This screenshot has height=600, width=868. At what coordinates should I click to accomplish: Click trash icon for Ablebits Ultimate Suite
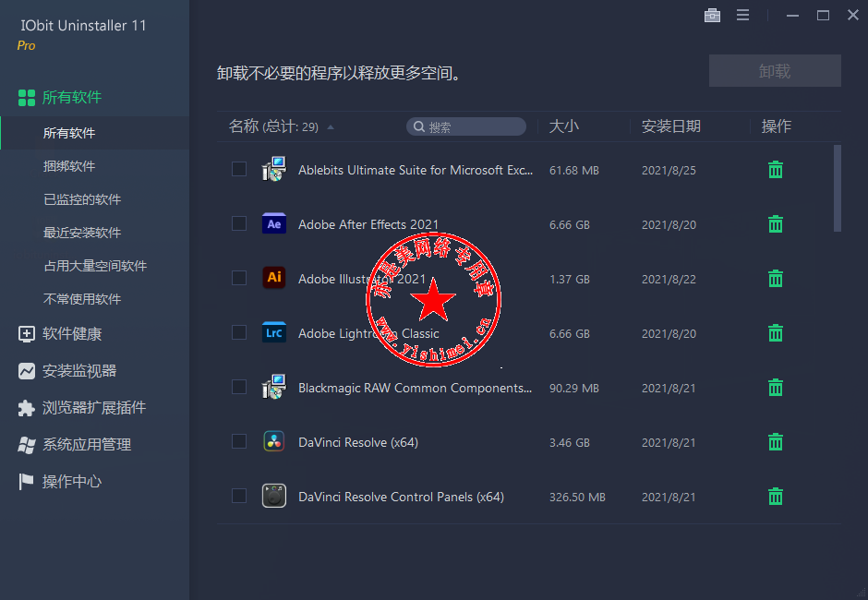[x=776, y=170]
